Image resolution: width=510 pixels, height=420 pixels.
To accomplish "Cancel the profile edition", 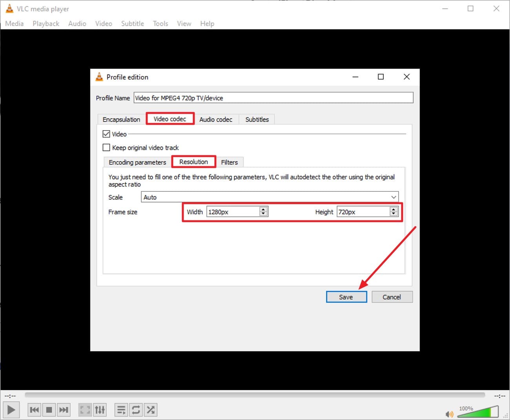I will point(392,297).
